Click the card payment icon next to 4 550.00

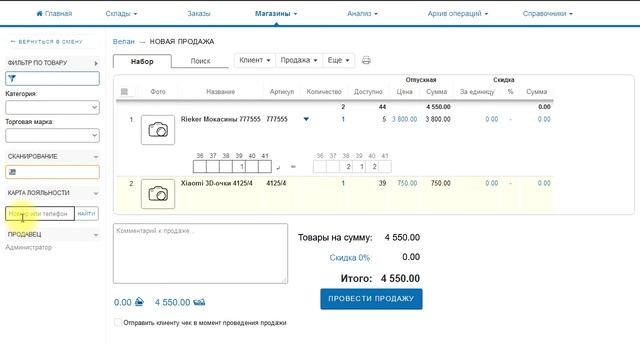[199, 302]
